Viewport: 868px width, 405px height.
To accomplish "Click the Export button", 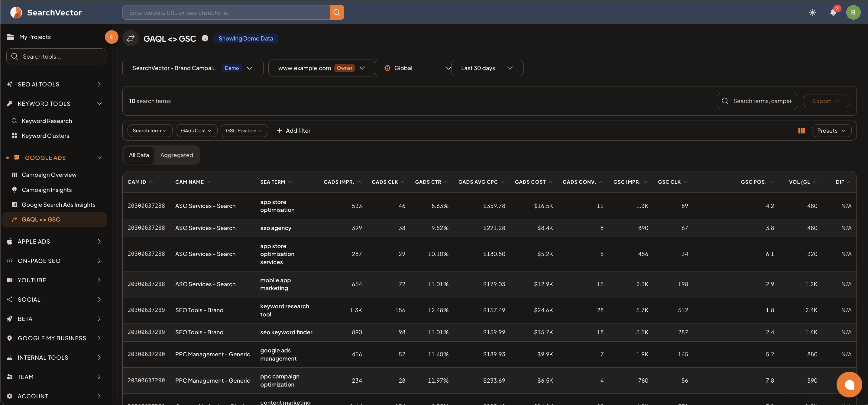I will 826,101.
